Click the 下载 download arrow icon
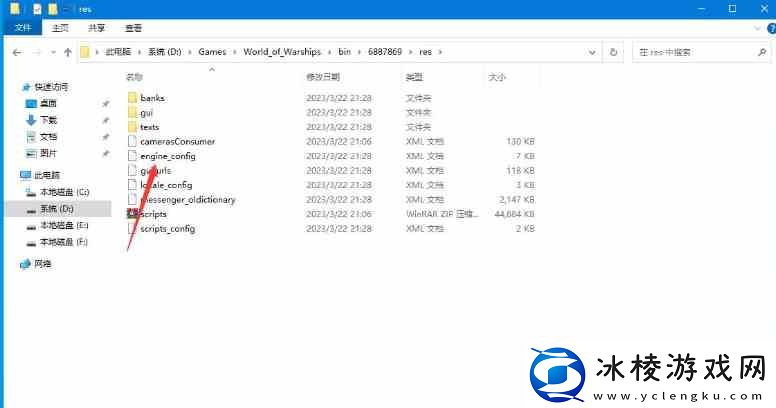This screenshot has width=776, height=408. pyautogui.click(x=31, y=120)
